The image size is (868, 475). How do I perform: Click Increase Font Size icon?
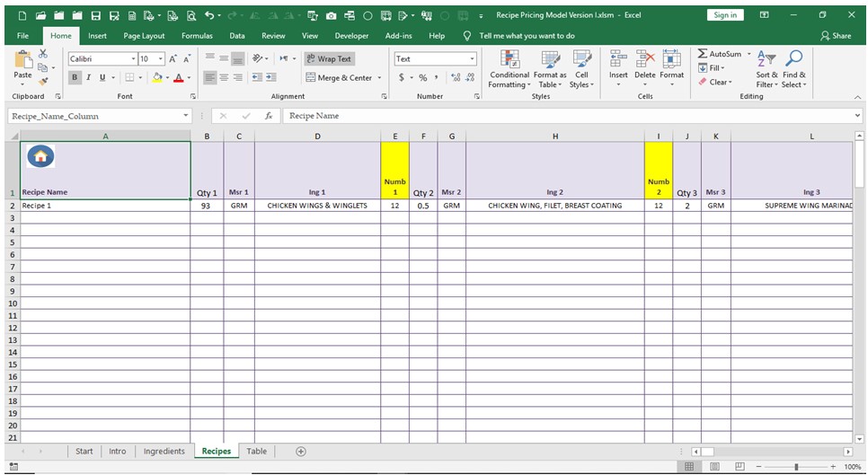tap(173, 58)
